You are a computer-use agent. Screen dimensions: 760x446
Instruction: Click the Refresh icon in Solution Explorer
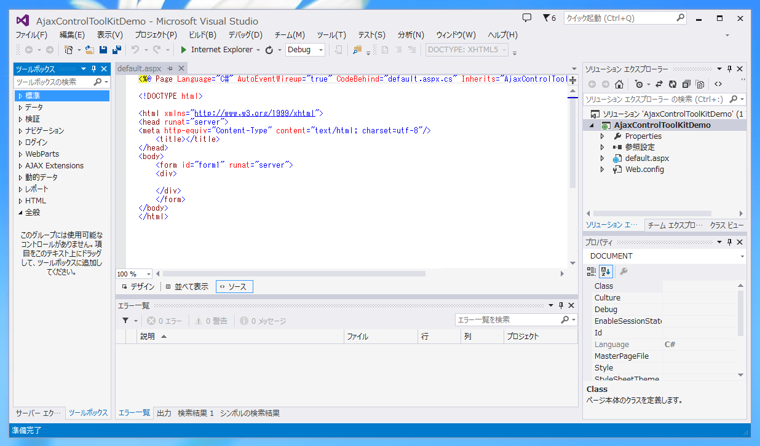[x=672, y=84]
